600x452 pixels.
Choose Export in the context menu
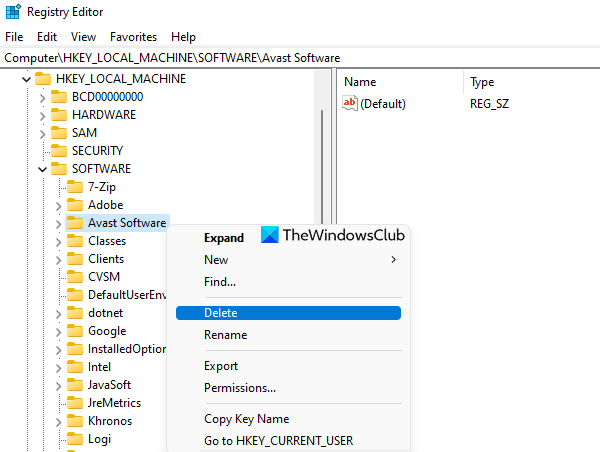coord(289,366)
